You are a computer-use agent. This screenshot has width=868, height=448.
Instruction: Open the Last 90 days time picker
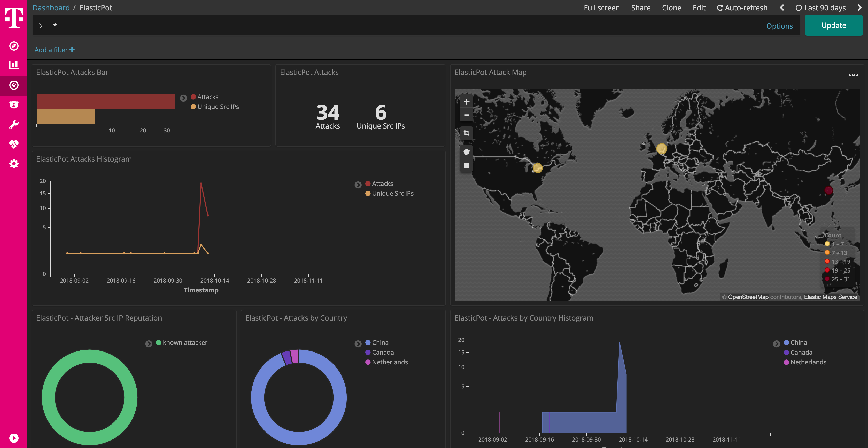pos(820,7)
